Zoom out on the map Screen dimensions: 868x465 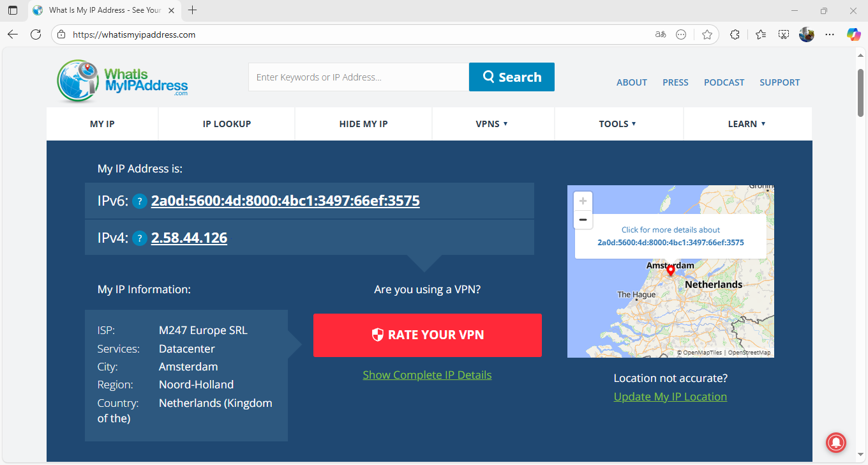[583, 219]
